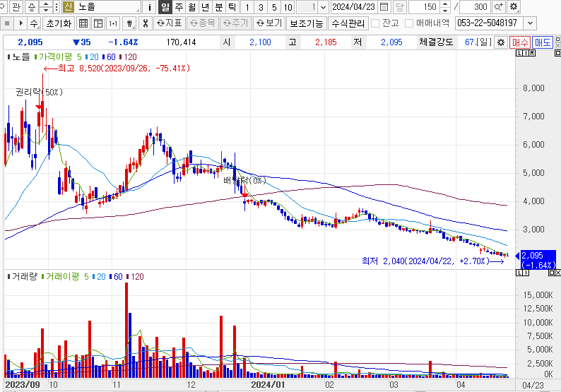Screen dimensions: 561x392
Task: Enable the 매매내역 checkbox
Action: pyautogui.click(x=409, y=23)
